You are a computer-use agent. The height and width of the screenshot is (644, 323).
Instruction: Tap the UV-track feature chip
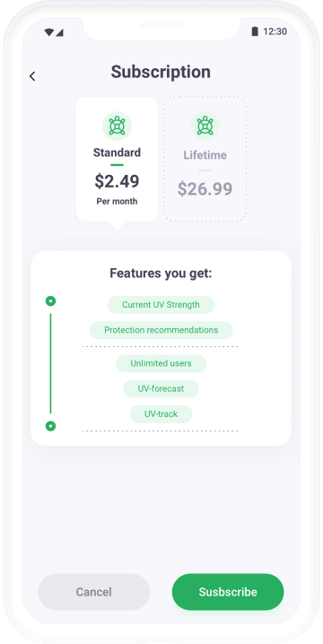point(161,414)
